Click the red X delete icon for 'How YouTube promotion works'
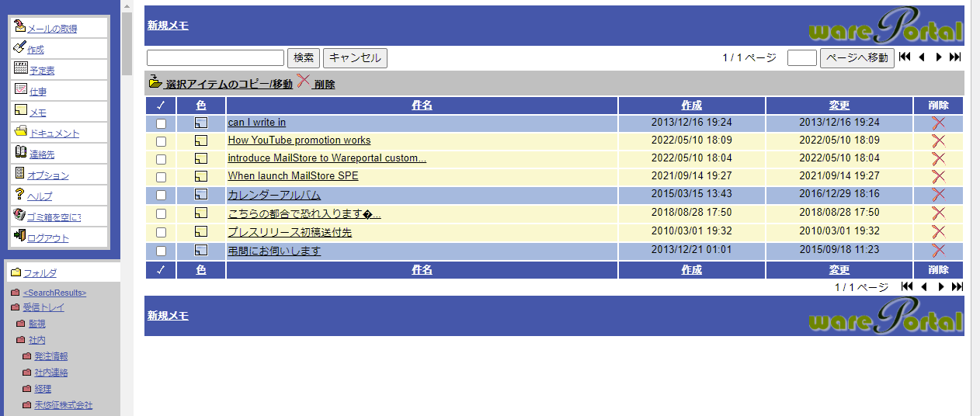 coord(938,140)
